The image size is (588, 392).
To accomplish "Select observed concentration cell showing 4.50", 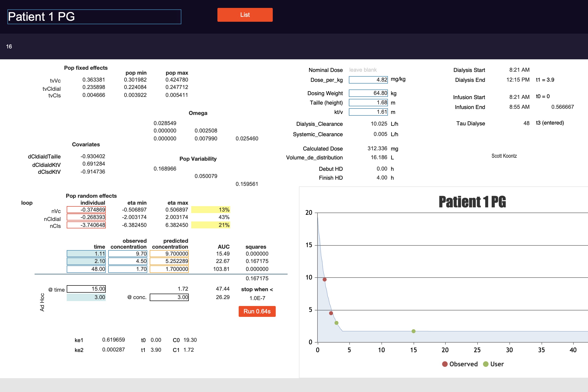I will (128, 261).
